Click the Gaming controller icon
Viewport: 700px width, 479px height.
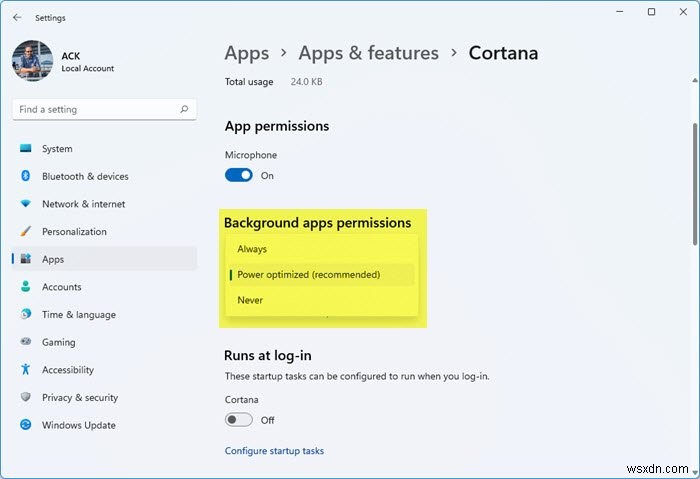[26, 342]
